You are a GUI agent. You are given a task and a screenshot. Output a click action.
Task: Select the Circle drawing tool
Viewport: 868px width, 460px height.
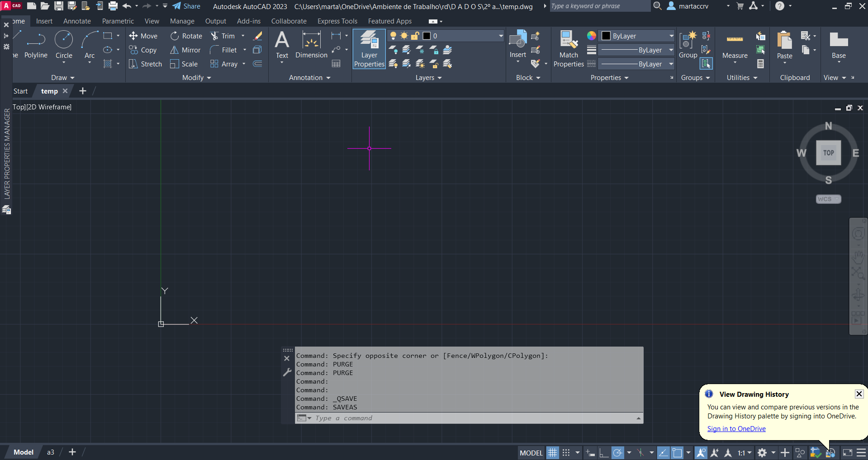(x=64, y=44)
